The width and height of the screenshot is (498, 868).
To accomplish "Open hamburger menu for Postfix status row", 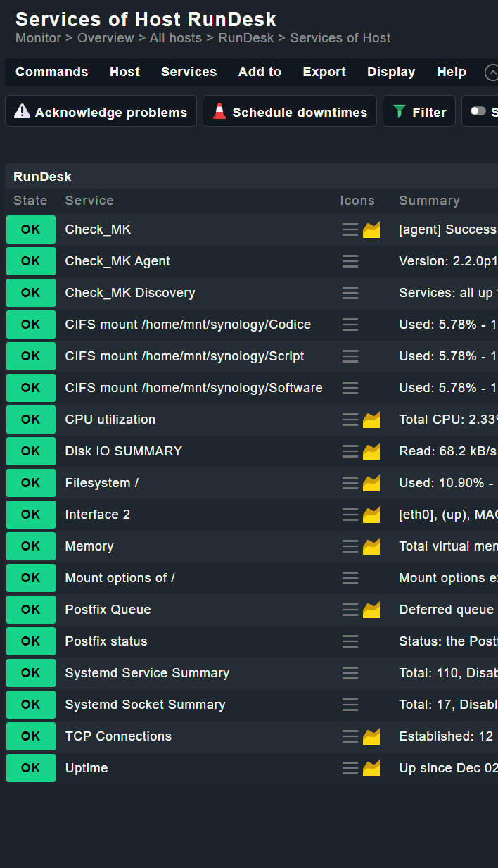I will point(350,641).
